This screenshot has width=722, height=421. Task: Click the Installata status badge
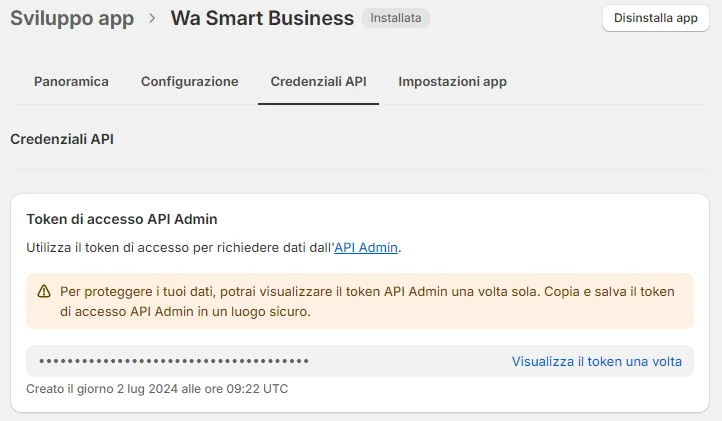pyautogui.click(x=396, y=18)
